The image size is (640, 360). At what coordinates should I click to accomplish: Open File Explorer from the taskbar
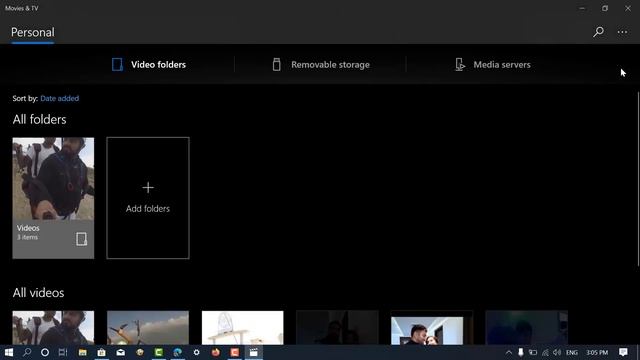pyautogui.click(x=82, y=352)
